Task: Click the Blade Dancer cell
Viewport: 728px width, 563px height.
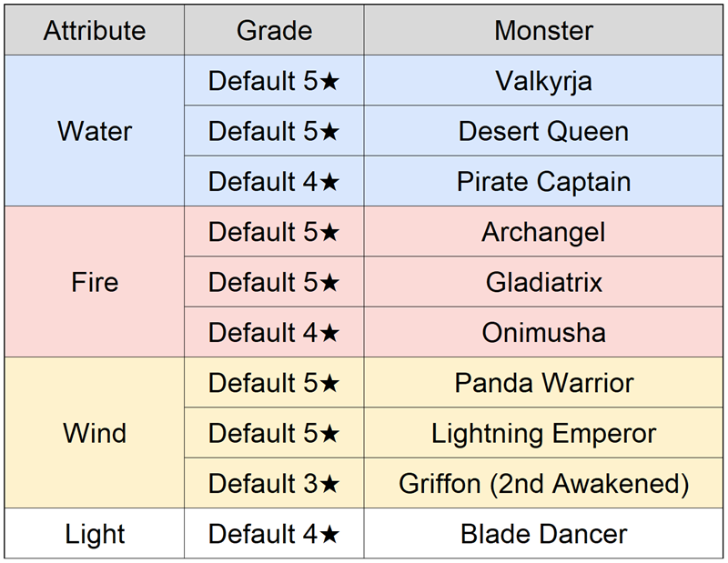Action: click(543, 534)
